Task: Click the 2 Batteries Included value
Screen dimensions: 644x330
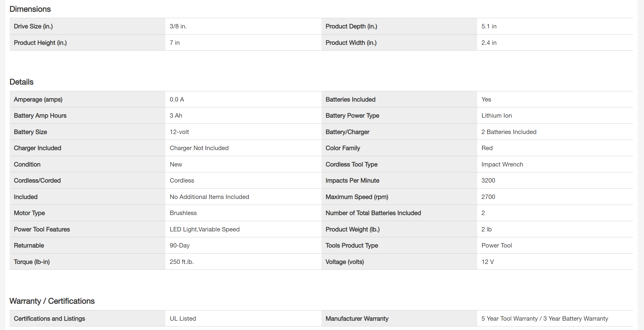Action: pos(509,132)
